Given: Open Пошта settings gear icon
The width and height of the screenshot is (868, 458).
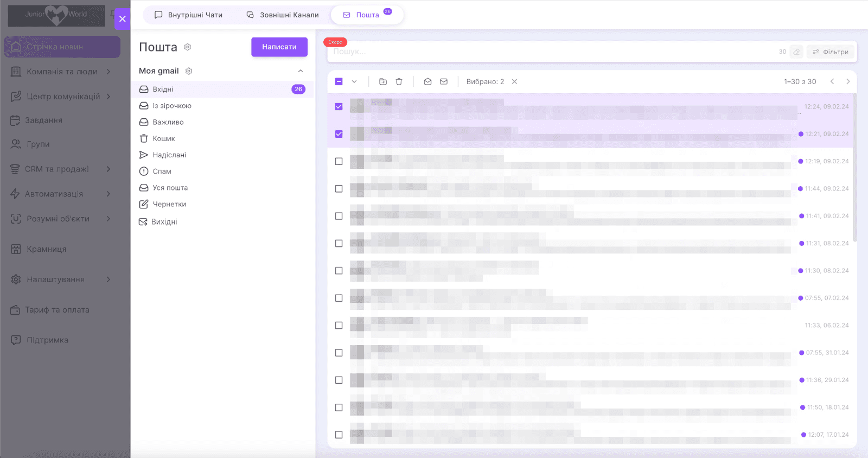Looking at the screenshot, I should (188, 47).
